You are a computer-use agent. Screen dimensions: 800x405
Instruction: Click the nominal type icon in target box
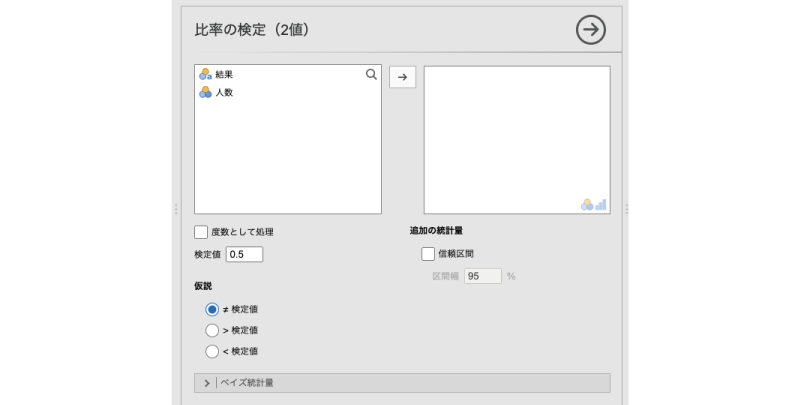587,204
